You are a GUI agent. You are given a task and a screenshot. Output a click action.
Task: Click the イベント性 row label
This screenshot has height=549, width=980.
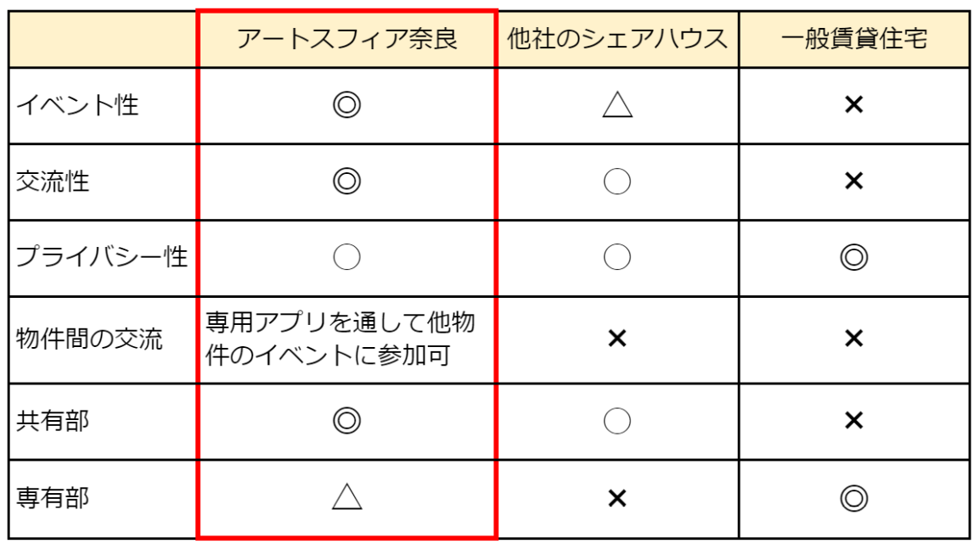pos(77,105)
